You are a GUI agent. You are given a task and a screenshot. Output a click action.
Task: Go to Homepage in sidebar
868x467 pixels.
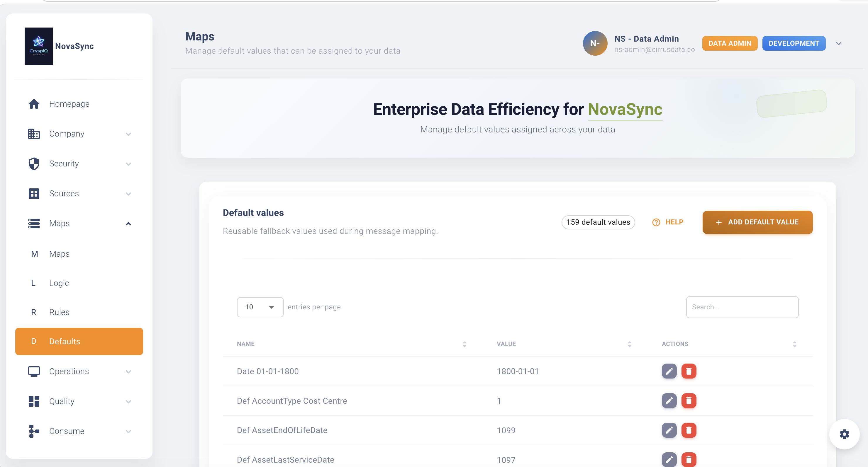(79, 104)
